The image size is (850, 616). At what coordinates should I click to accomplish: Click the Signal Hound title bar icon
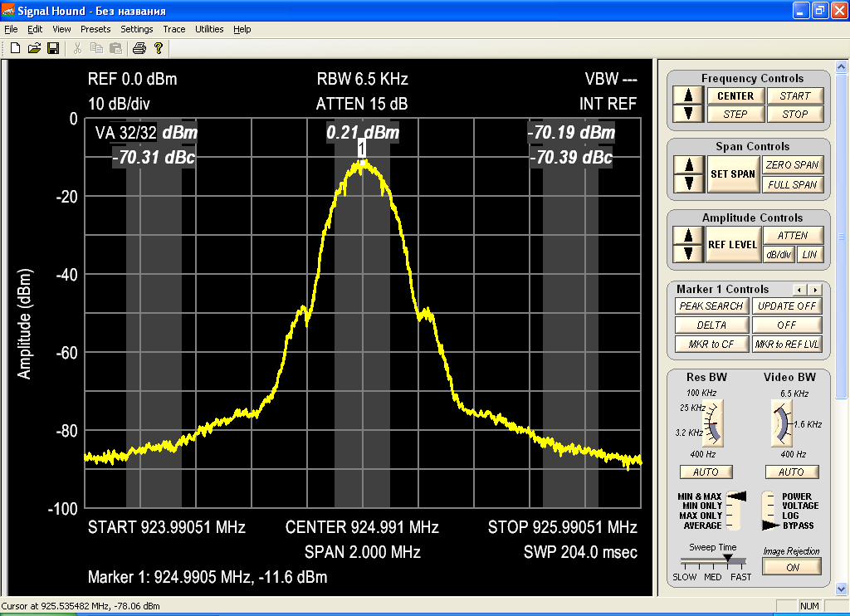click(8, 10)
